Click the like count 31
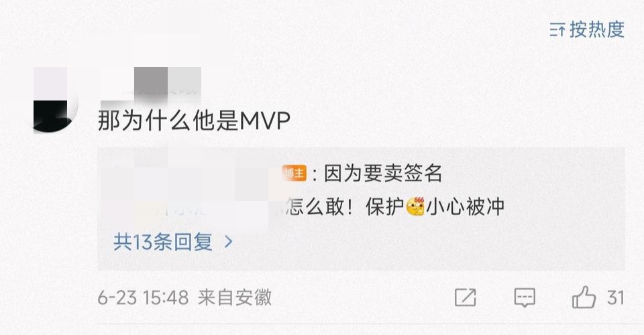 [x=616, y=297]
